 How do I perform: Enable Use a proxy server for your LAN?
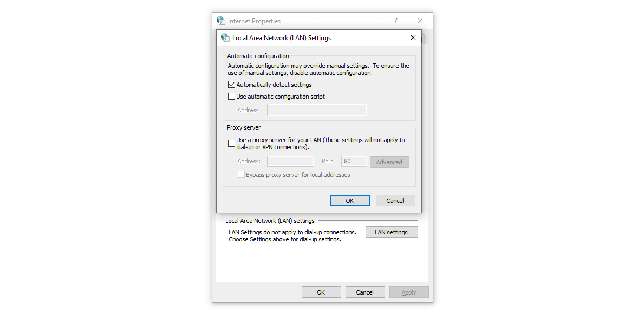(231, 143)
